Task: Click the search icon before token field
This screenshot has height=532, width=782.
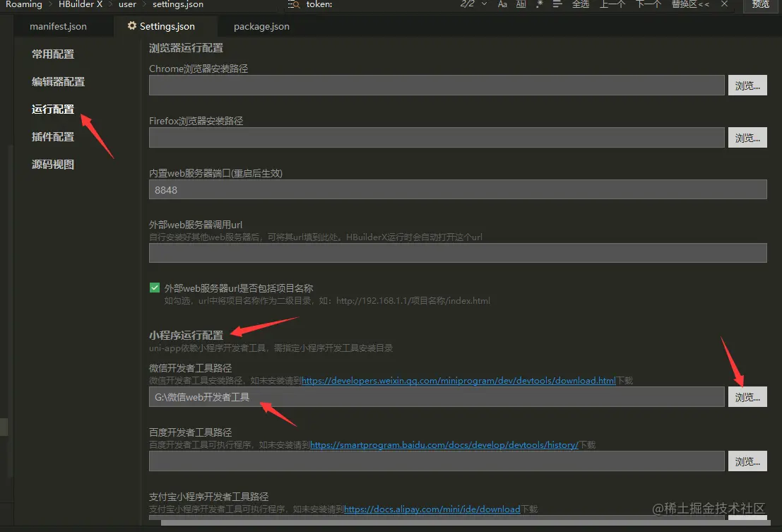Action: (x=294, y=4)
